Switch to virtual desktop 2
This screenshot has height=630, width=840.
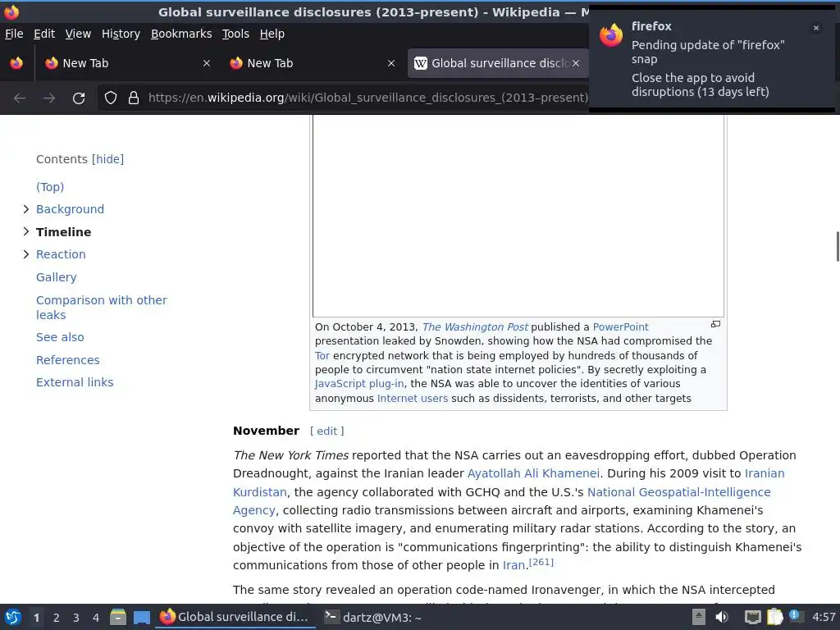click(x=57, y=618)
